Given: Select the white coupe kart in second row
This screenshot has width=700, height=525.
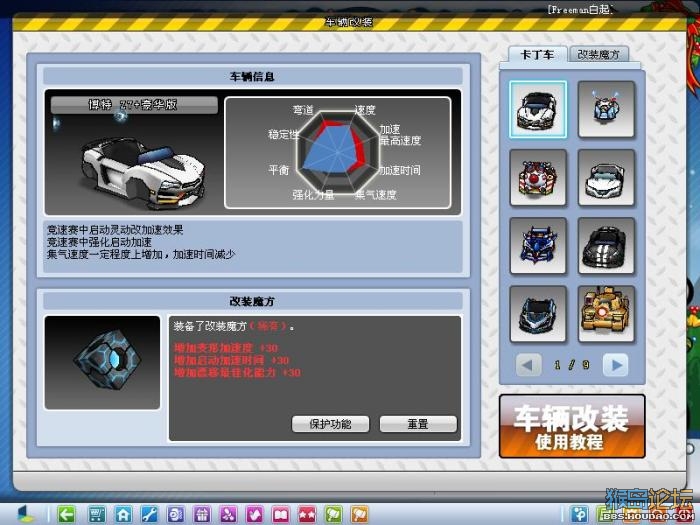Looking at the screenshot, I should pos(606,178).
